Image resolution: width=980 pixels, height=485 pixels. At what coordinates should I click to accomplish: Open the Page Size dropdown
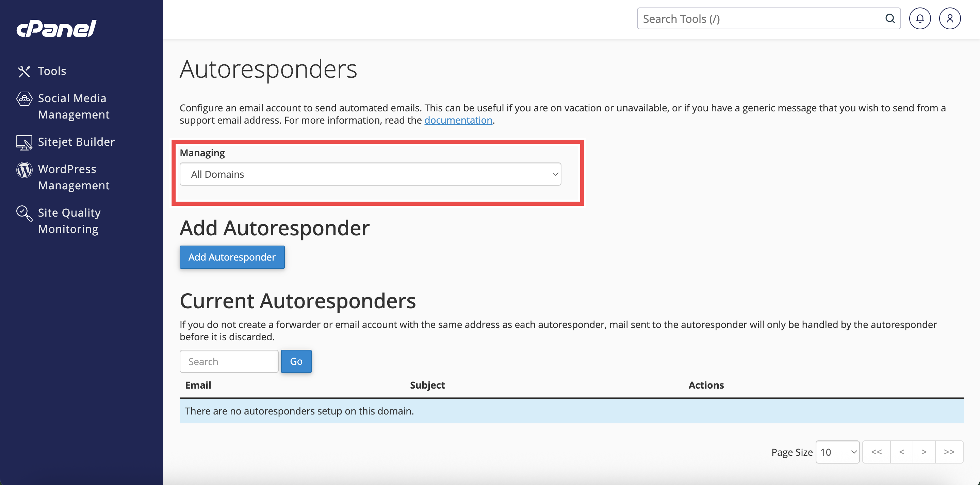(837, 452)
